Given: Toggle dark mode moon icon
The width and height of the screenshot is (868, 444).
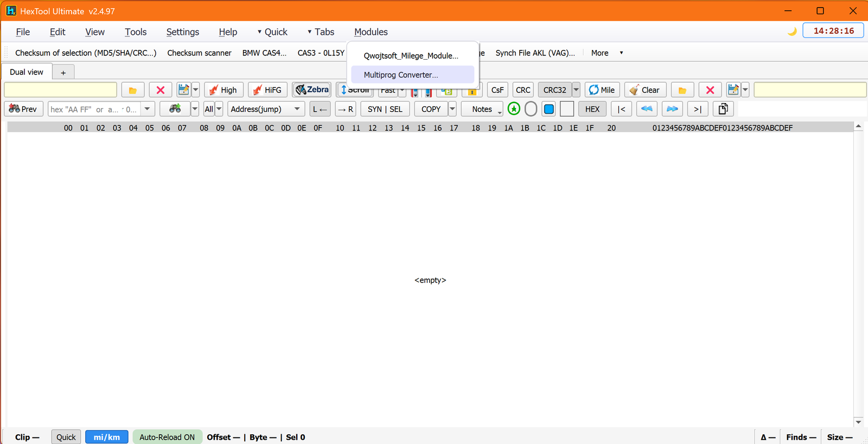Looking at the screenshot, I should (793, 31).
